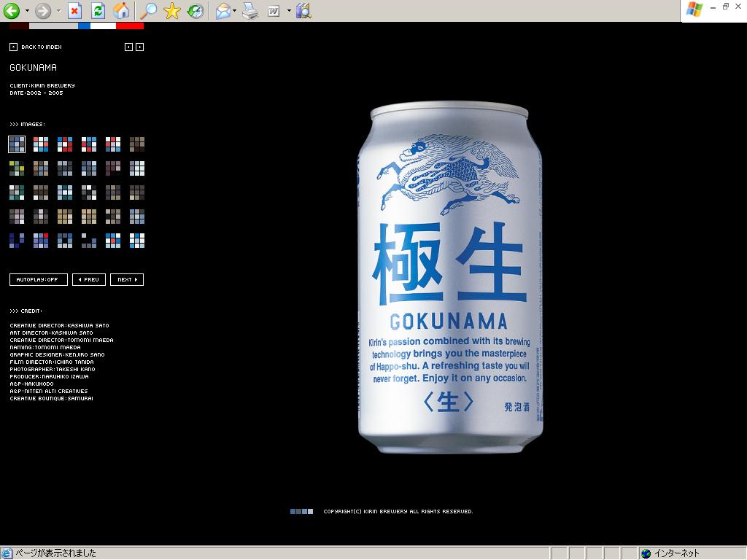Toggle the AUTOPLAY:OFF button
The image size is (747, 560).
[x=39, y=279]
